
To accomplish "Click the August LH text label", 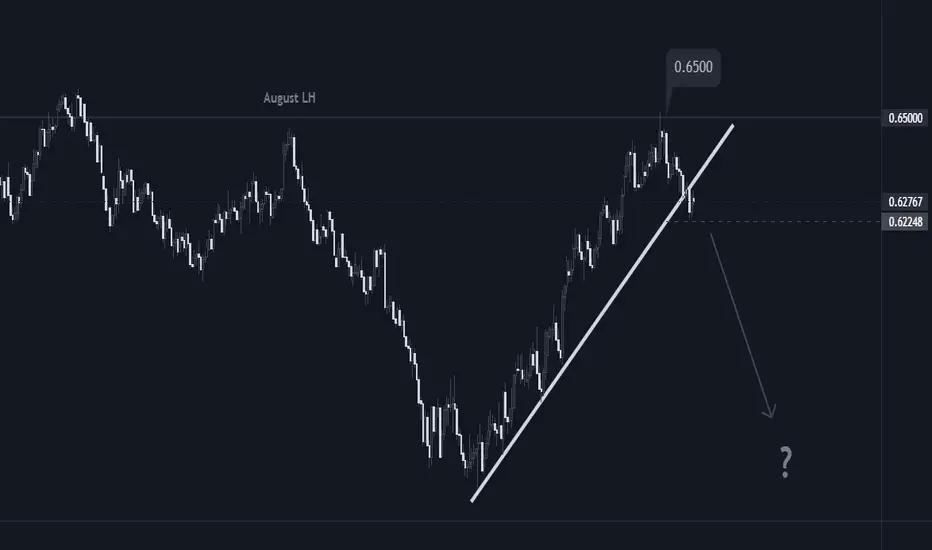I will [289, 98].
